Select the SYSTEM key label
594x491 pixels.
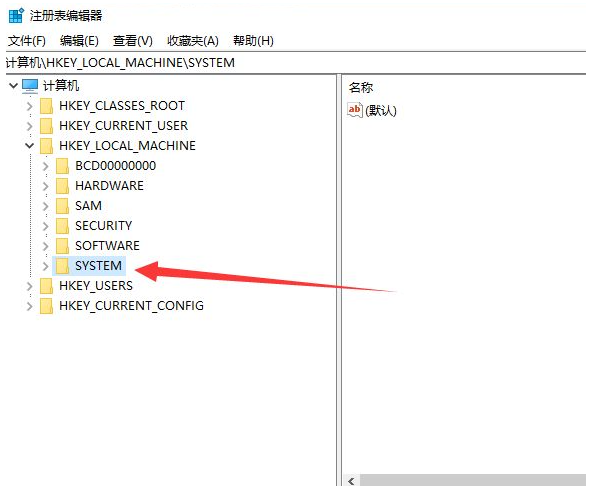(x=98, y=266)
